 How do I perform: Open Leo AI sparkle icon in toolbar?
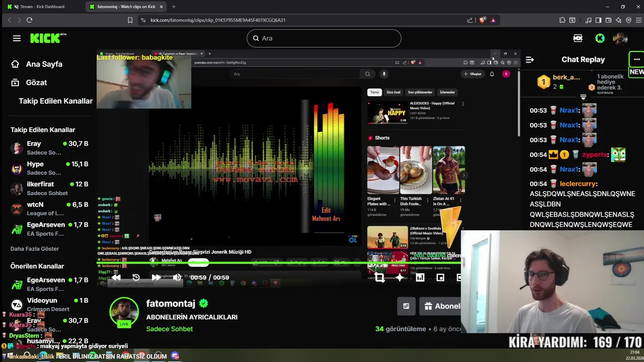(618, 20)
